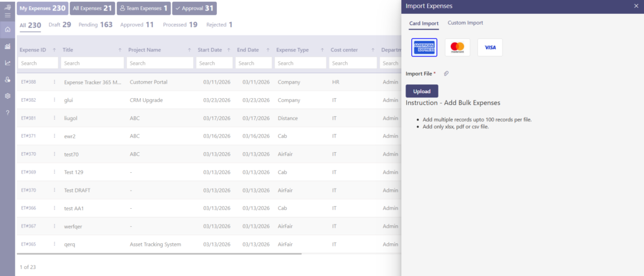Open the chart reports sidebar icon
Image resolution: width=644 pixels, height=276 pixels.
8,63
